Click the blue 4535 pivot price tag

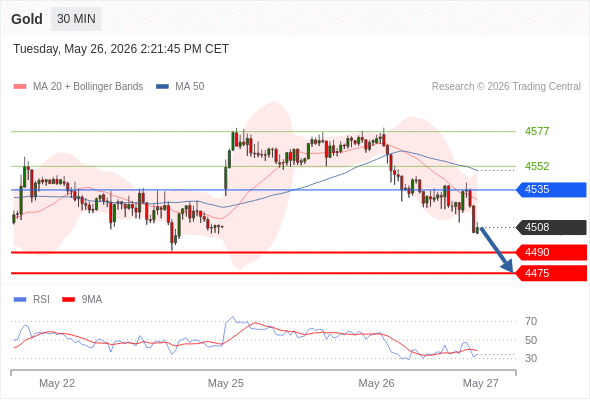click(x=551, y=189)
